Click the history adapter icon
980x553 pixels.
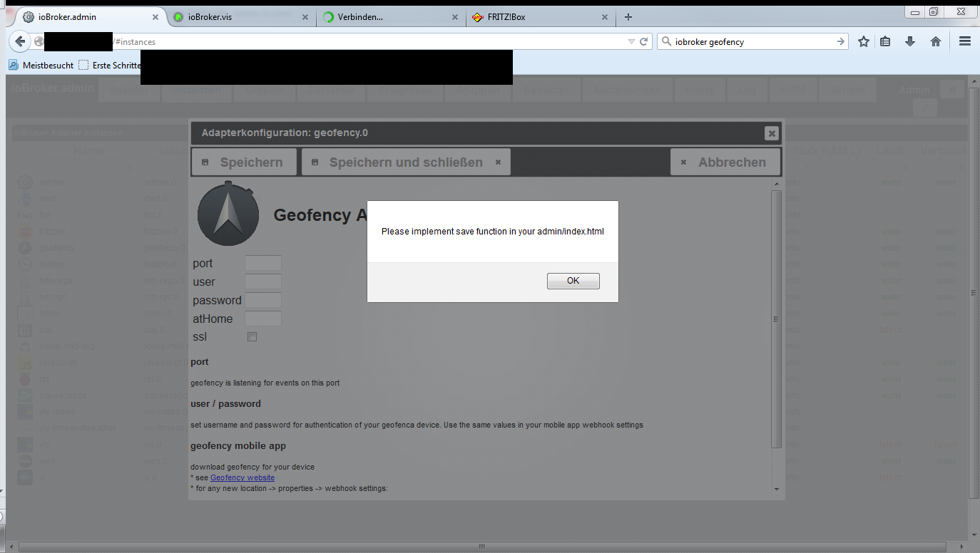click(x=26, y=264)
